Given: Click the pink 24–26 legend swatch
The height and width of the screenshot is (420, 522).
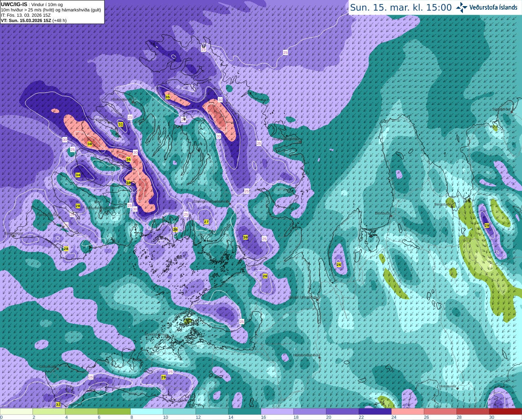Looking at the screenshot, I should (x=408, y=411).
